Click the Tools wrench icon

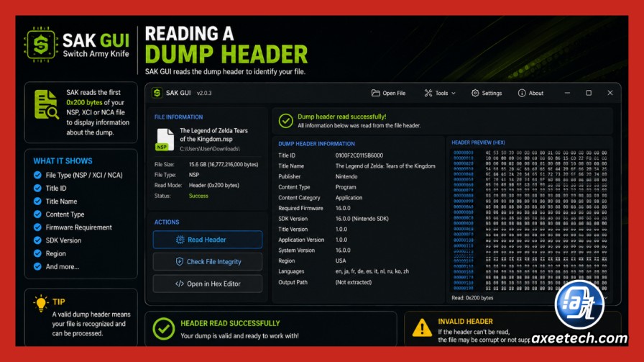pyautogui.click(x=428, y=93)
